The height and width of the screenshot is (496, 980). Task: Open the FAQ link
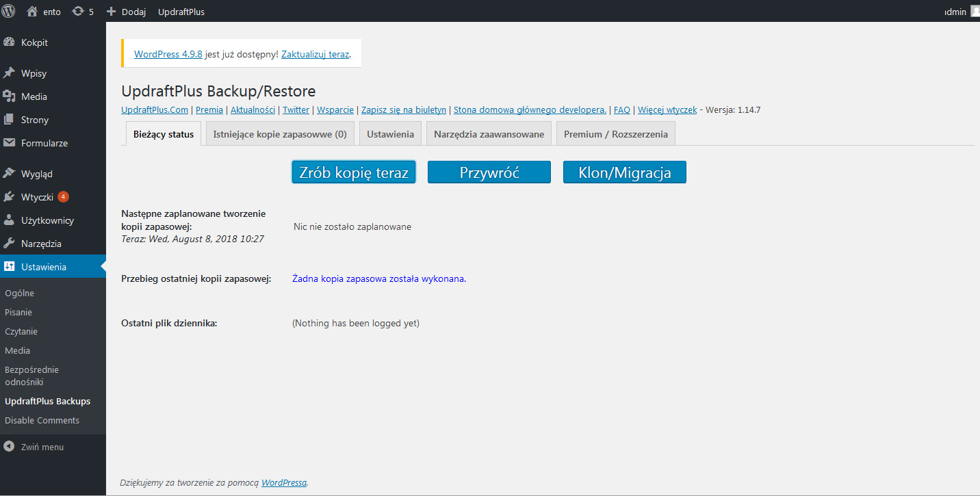pos(622,109)
